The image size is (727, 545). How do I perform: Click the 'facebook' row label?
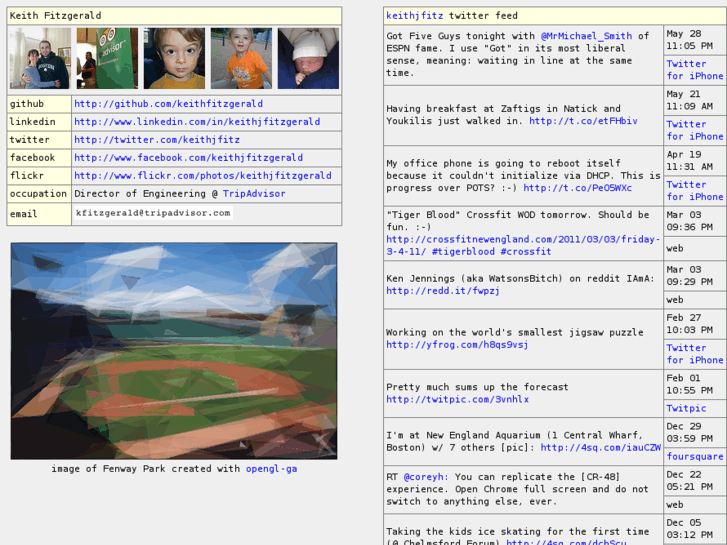click(32, 158)
